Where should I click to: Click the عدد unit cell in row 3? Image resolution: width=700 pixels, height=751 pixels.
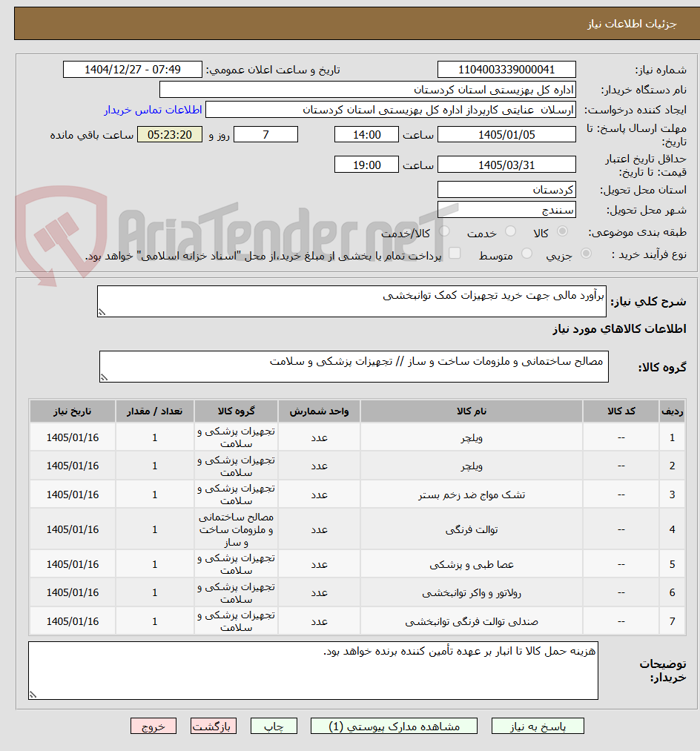319,494
